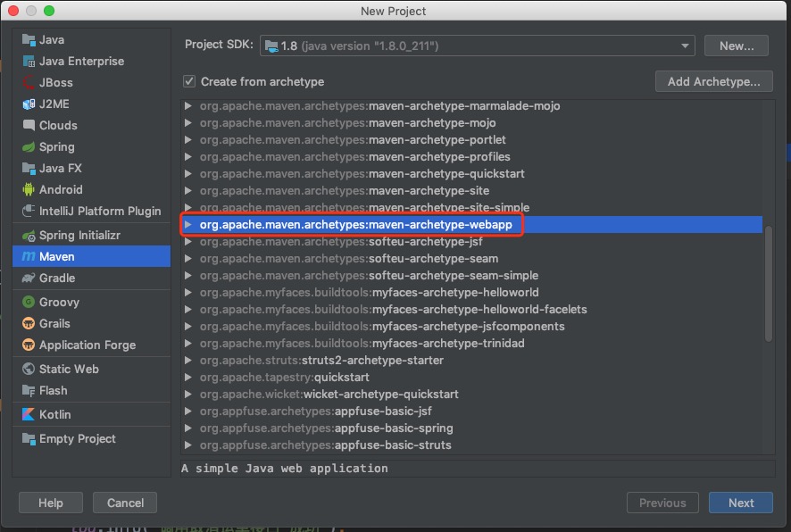The width and height of the screenshot is (791, 532).
Task: Click the Spring Initializr icon
Action: tap(29, 235)
